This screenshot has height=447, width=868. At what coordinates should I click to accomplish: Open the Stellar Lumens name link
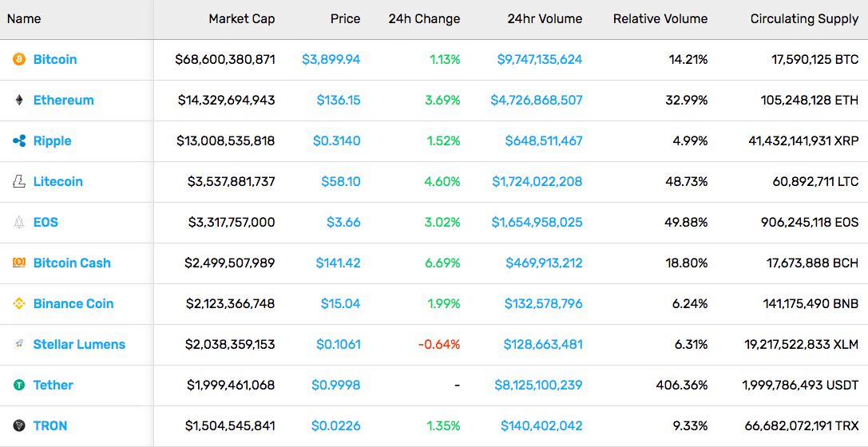point(79,344)
